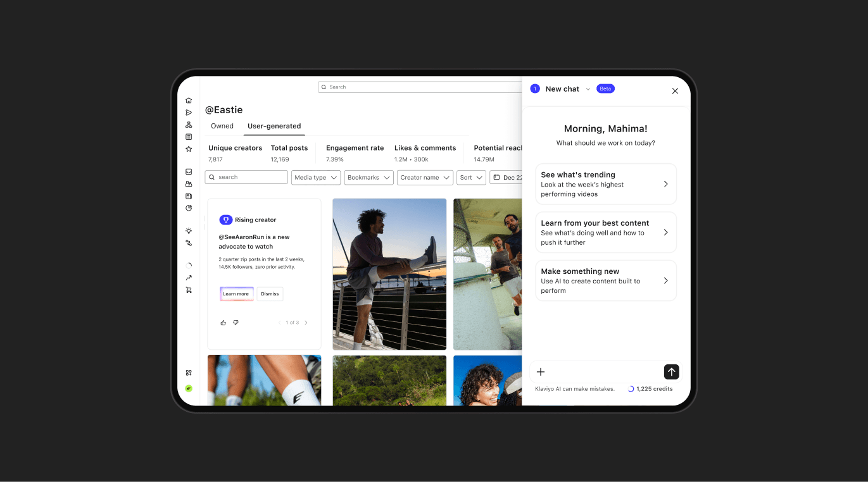Click the Beta badge
868x482 pixels.
tap(605, 89)
